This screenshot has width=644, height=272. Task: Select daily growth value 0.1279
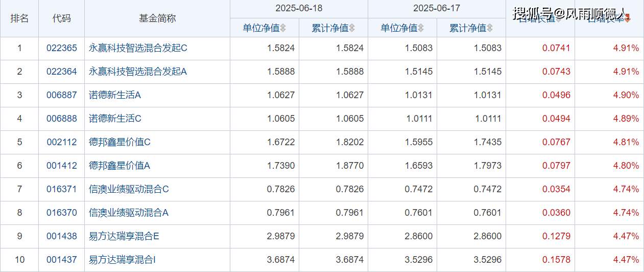[556, 236]
